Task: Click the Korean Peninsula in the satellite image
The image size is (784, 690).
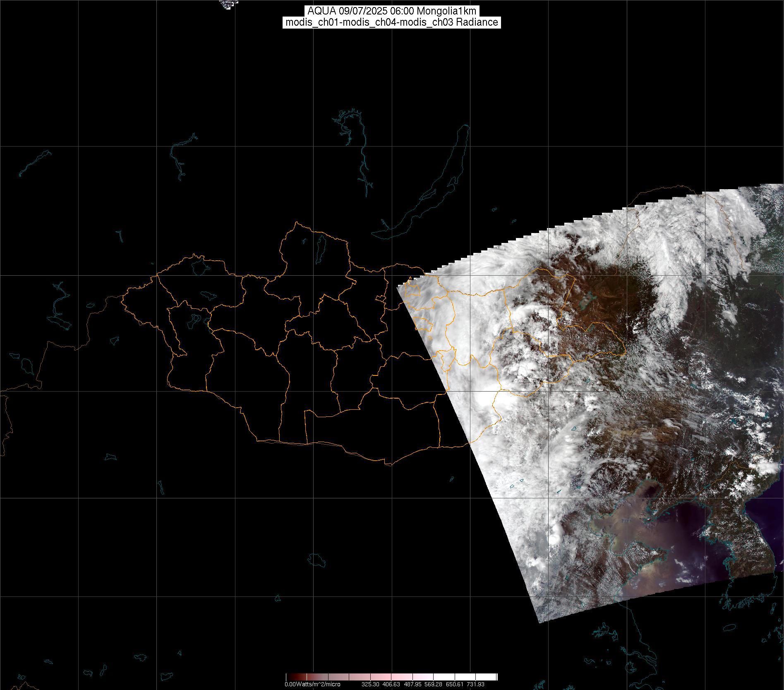Action: pyautogui.click(x=741, y=551)
